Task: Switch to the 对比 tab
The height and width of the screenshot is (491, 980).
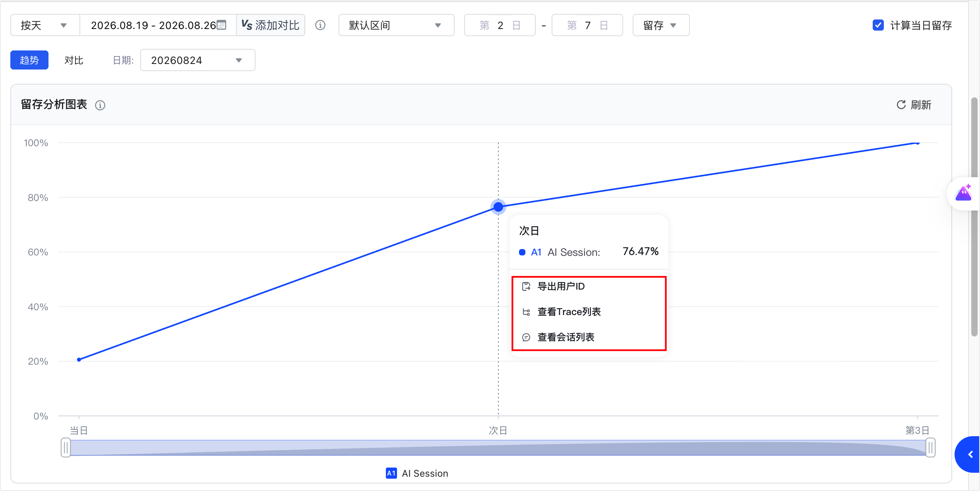Action: [74, 60]
